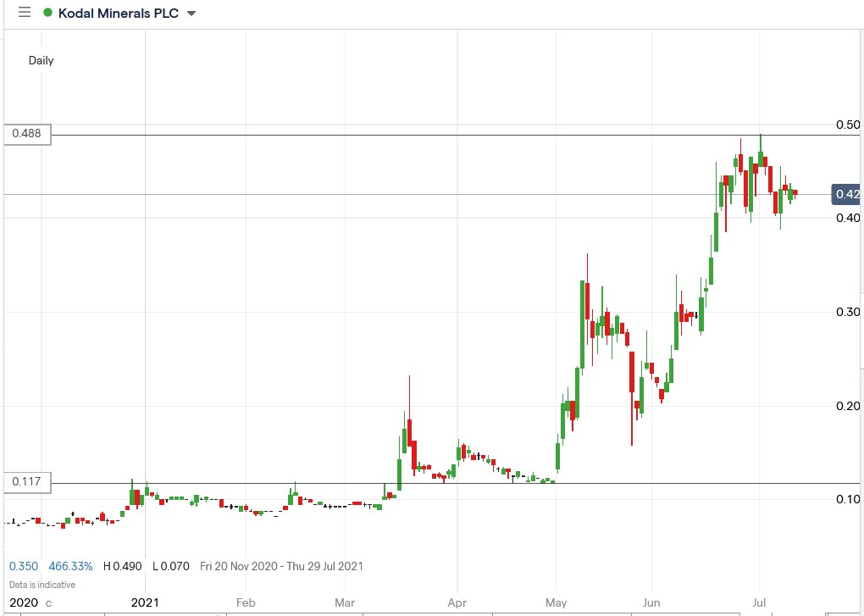864x616 pixels.
Task: Click the 0.350 price change value
Action: [24, 566]
